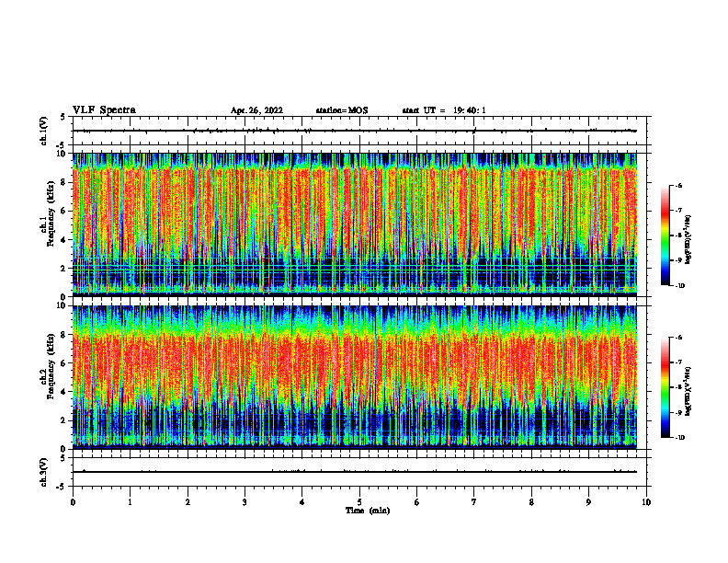Click the ch.1 colorbar "-10" tick label
This screenshot has height=563, width=728.
680,286
